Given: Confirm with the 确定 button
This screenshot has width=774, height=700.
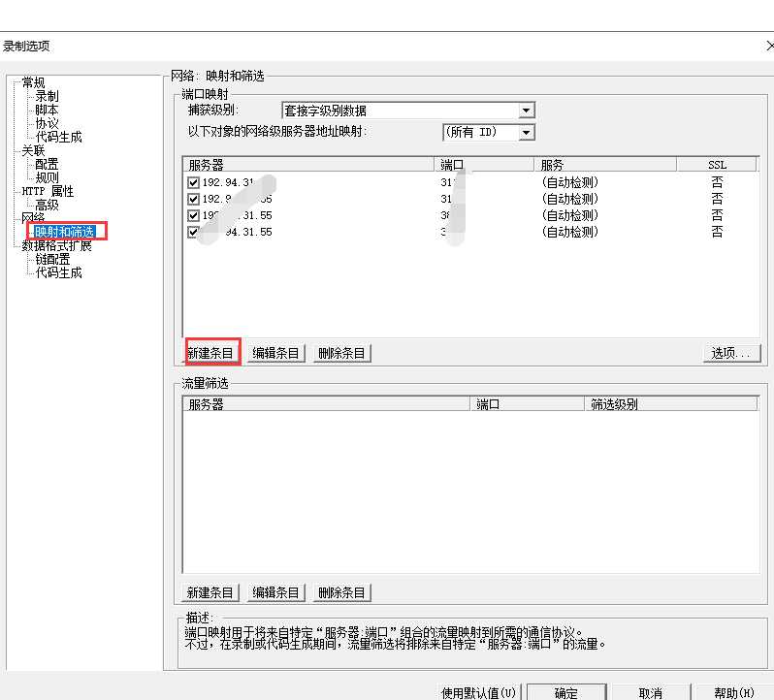Looking at the screenshot, I should click(x=566, y=692).
